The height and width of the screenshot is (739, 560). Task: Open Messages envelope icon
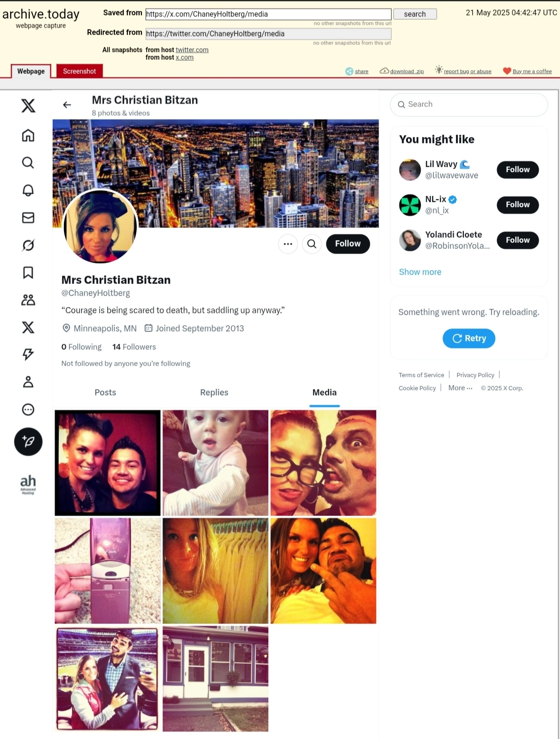pos(28,218)
